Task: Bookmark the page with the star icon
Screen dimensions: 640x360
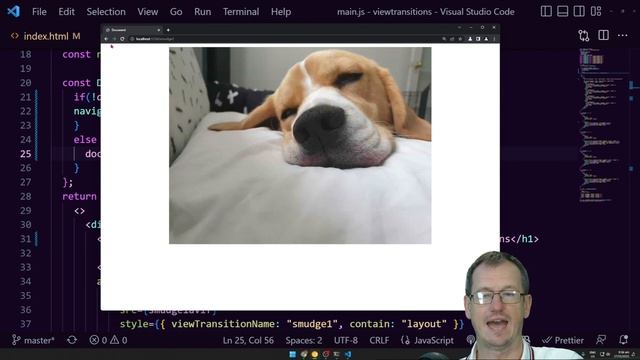Action: coord(460,39)
